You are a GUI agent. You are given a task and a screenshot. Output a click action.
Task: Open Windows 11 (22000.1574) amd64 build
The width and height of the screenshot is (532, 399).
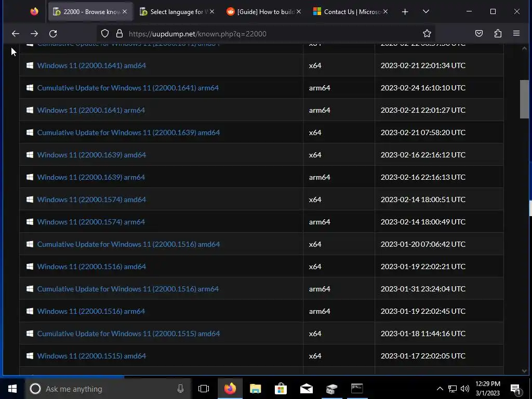[91, 199]
